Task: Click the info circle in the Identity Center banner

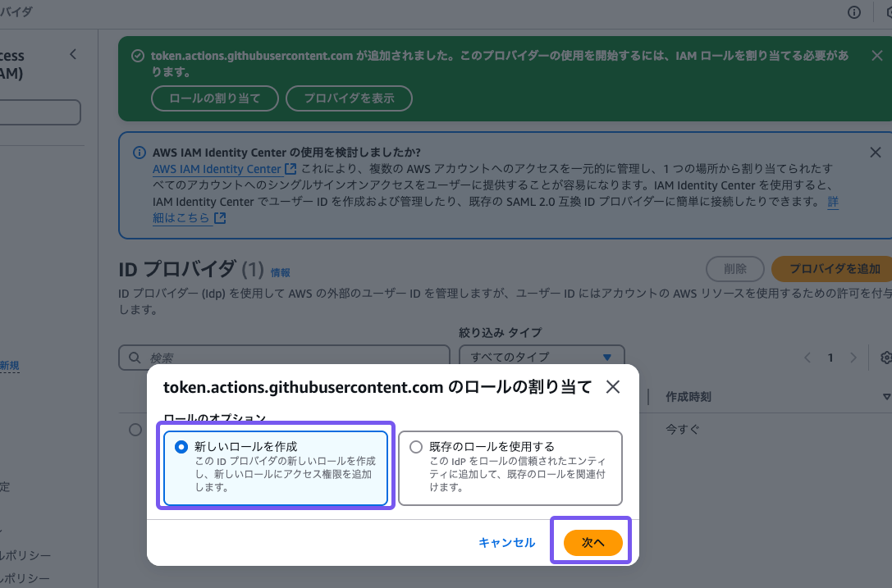Action: (x=138, y=152)
